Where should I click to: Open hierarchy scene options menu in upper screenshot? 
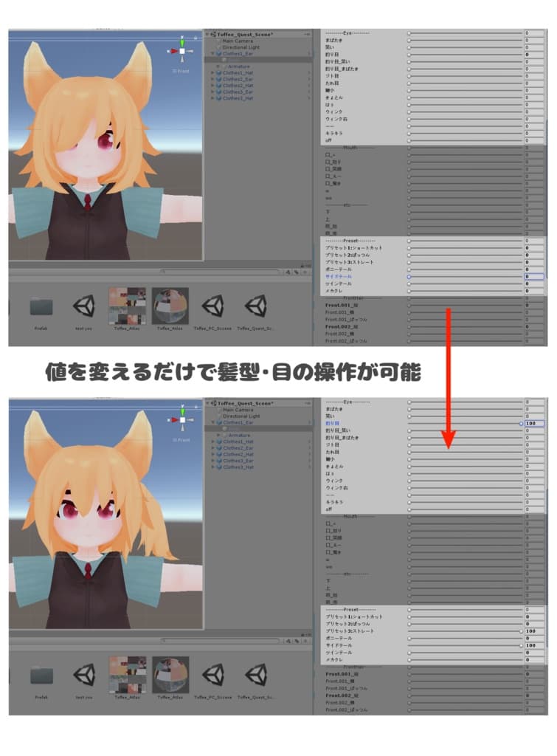[x=308, y=35]
